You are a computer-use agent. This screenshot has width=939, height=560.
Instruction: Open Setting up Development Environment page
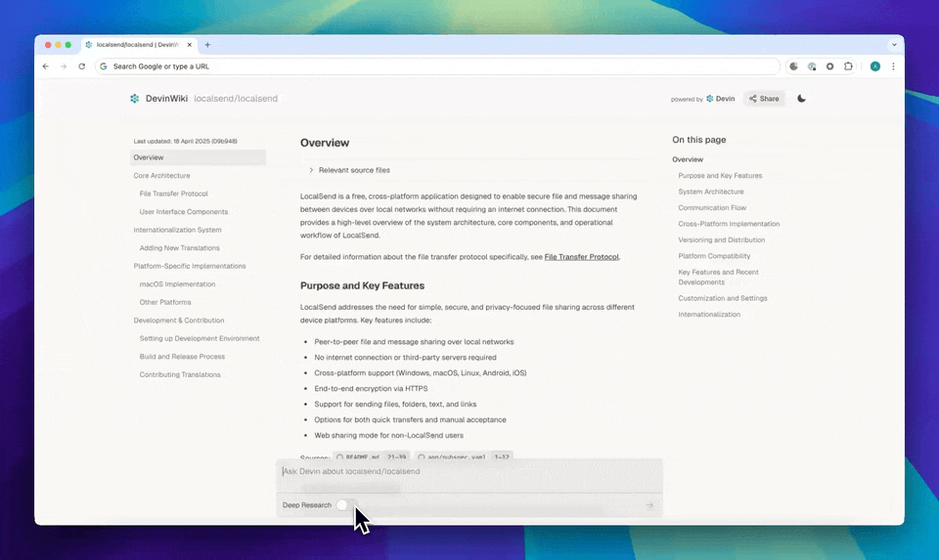coord(200,338)
